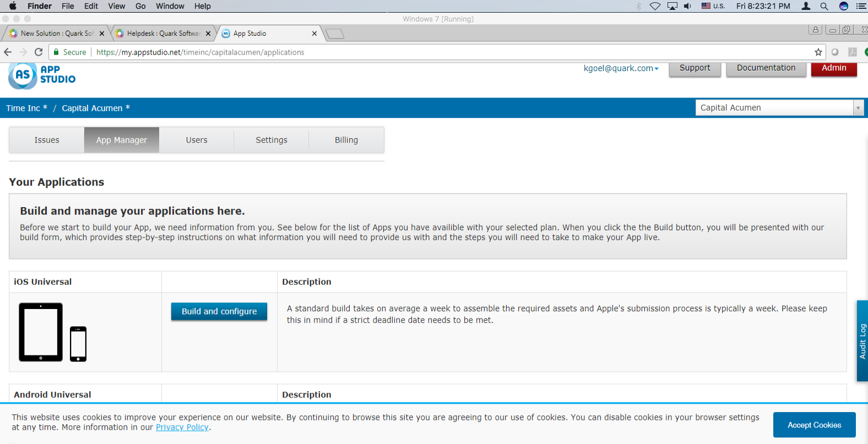Open the user account icon in menu bar

click(806, 6)
